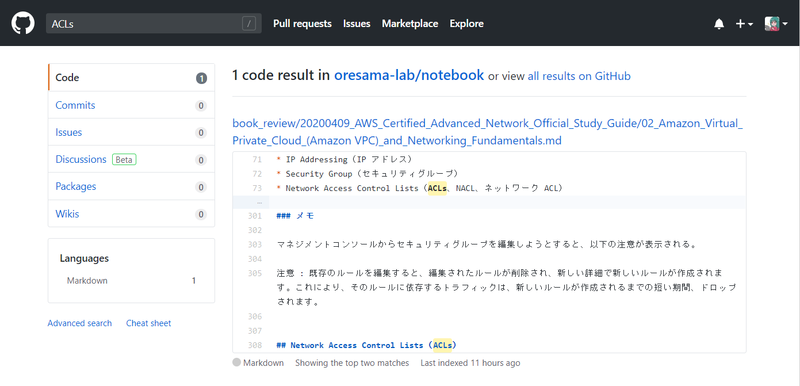Click the Code count badge showing 1
800x386 pixels.
202,79
